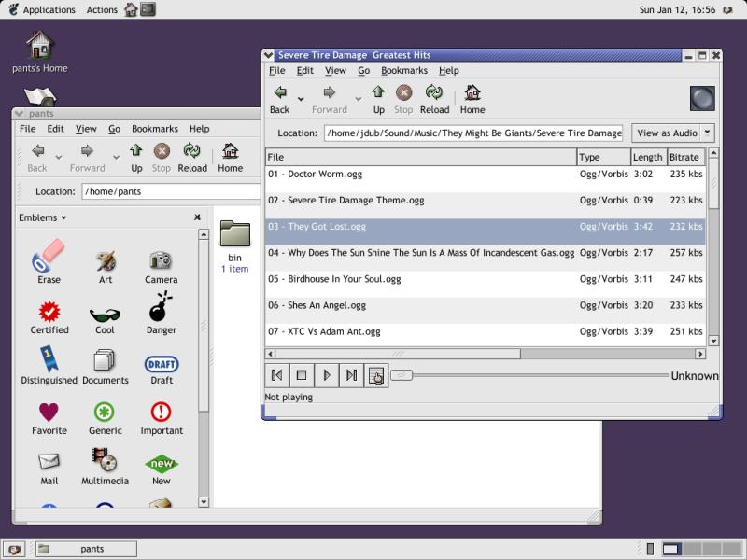Skip to the next track

pyautogui.click(x=351, y=375)
